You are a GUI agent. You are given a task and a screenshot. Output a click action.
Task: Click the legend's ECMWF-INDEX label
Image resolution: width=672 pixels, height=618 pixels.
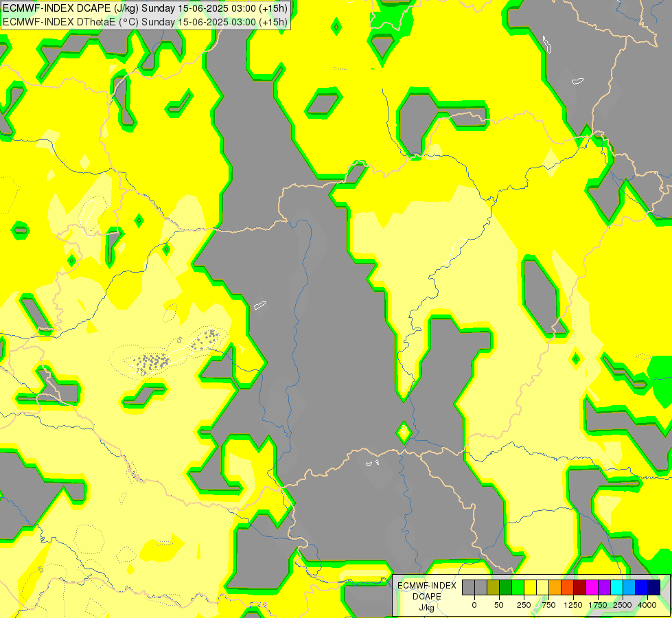click(x=427, y=586)
